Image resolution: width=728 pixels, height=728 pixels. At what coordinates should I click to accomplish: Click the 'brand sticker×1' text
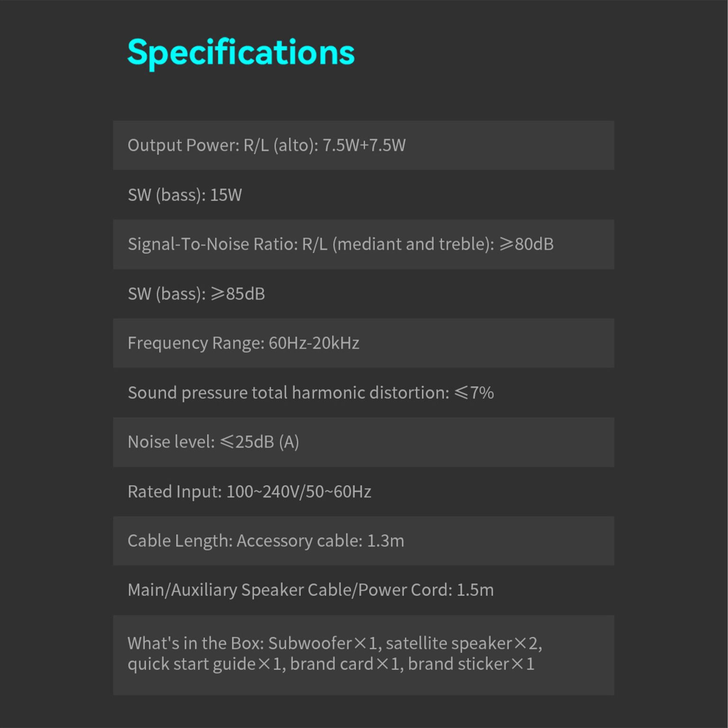tap(471, 664)
